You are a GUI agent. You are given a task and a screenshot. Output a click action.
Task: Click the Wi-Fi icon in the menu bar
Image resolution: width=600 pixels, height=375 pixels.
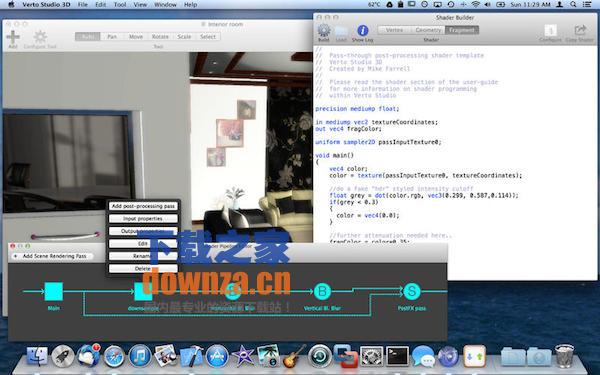pos(476,5)
